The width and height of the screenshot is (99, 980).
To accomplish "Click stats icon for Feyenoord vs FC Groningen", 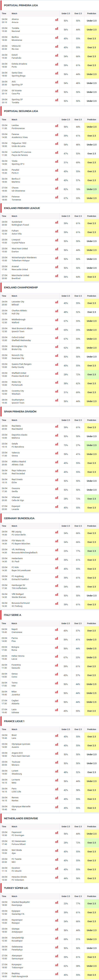I will [57, 833].
